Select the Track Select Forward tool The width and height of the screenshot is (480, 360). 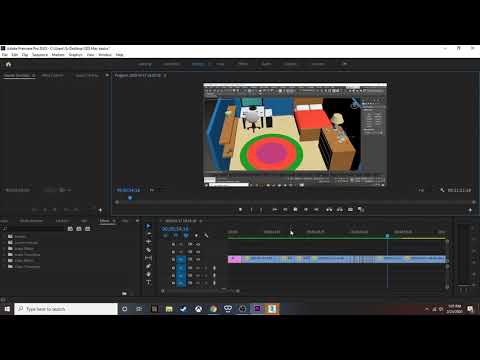pyautogui.click(x=148, y=234)
